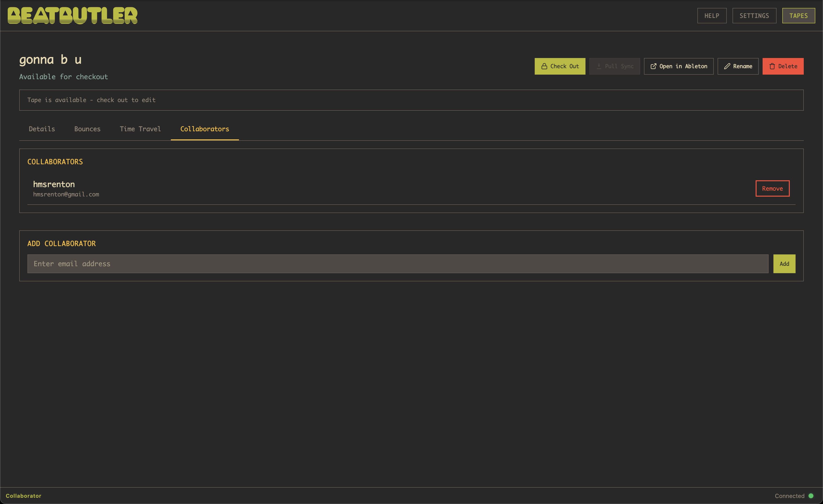Go to the Tapes view
The height and width of the screenshot is (504, 823).
tap(798, 16)
